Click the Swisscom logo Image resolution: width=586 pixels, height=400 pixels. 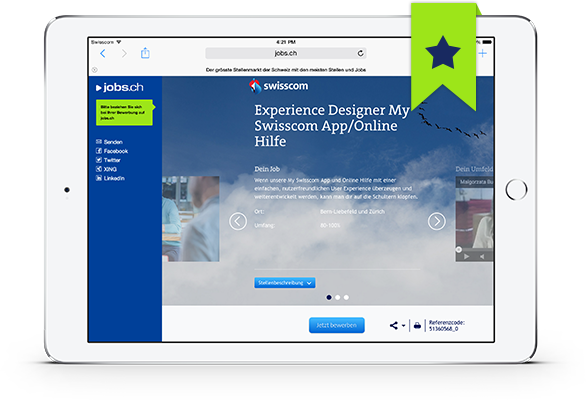pos(279,86)
